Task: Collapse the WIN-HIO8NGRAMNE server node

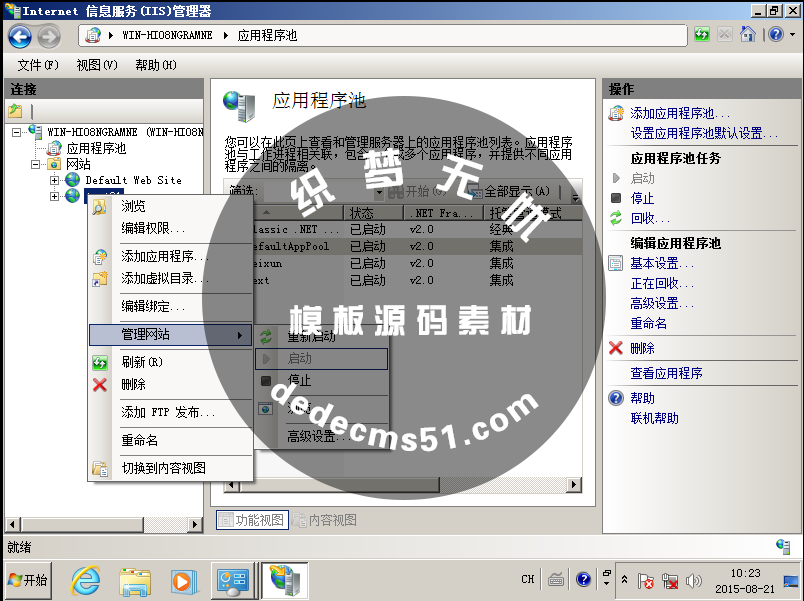Action: [17, 132]
